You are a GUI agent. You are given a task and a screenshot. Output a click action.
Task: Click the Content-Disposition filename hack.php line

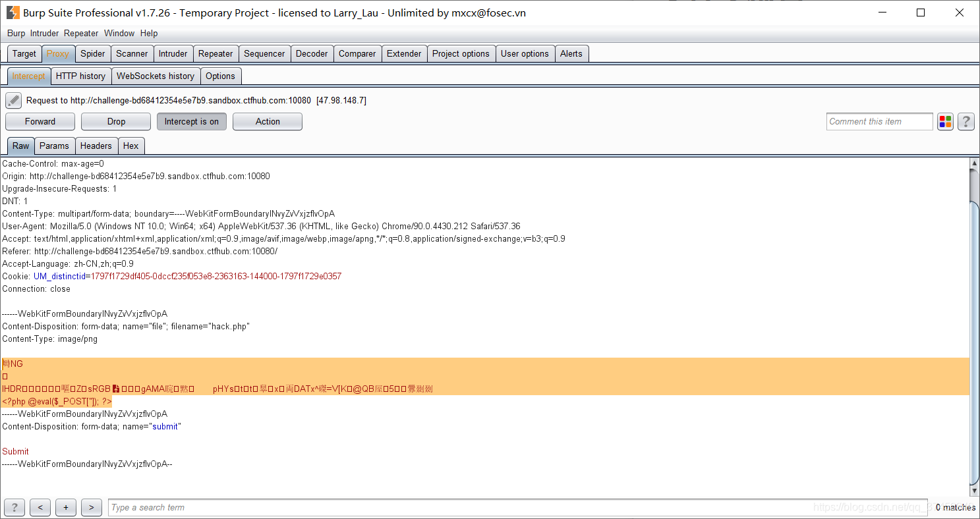tap(126, 326)
